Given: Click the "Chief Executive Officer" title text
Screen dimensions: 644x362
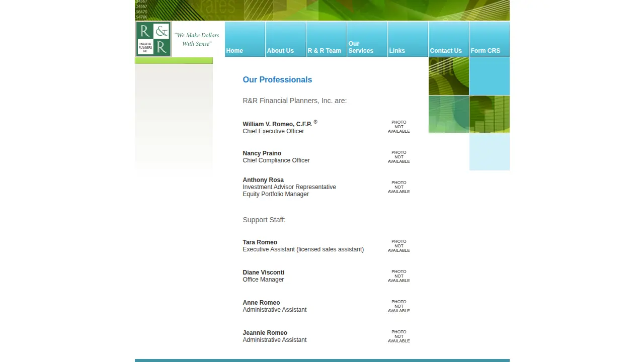Looking at the screenshot, I should point(273,131).
